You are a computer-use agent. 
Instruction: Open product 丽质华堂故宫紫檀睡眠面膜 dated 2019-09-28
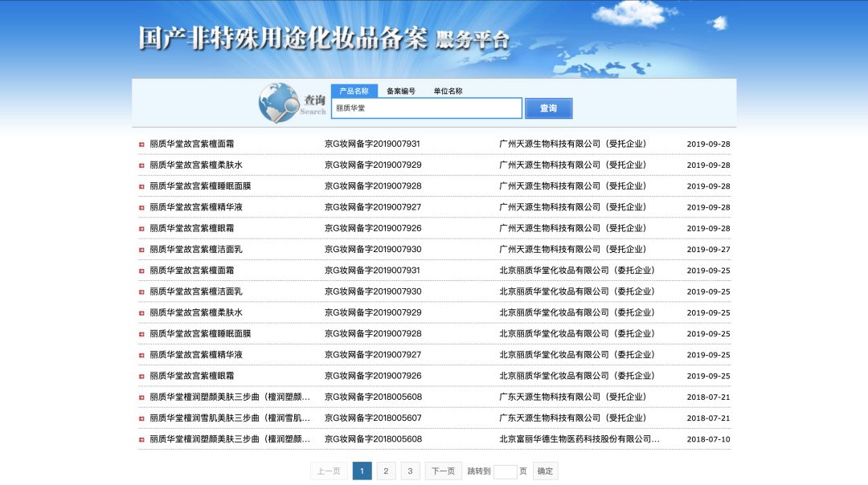[x=200, y=185]
